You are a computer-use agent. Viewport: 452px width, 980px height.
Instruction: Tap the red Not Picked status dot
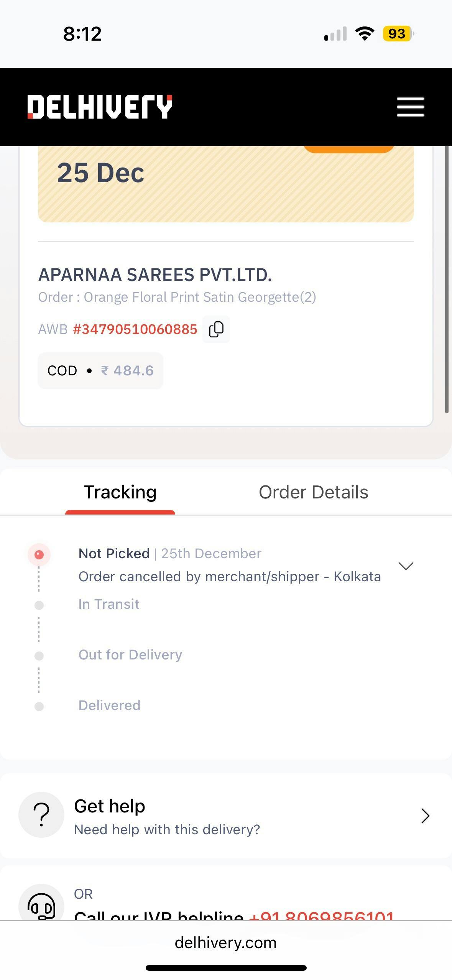tap(39, 554)
